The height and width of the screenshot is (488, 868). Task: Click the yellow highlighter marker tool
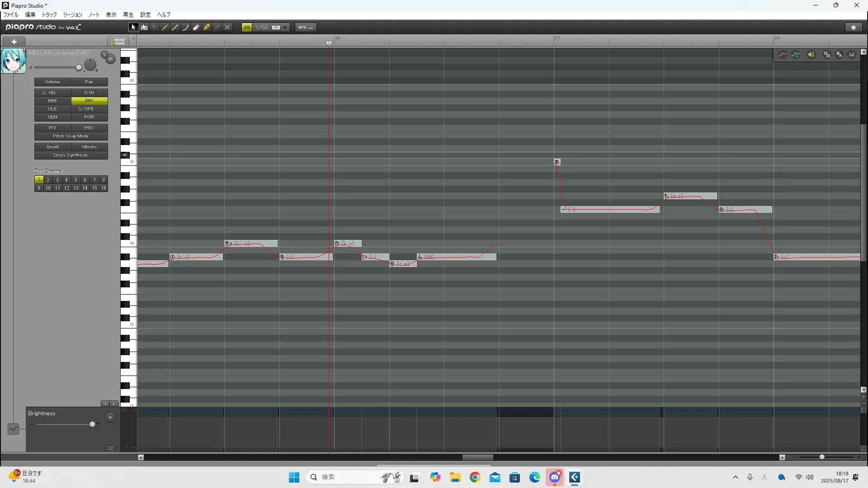pyautogui.click(x=207, y=28)
